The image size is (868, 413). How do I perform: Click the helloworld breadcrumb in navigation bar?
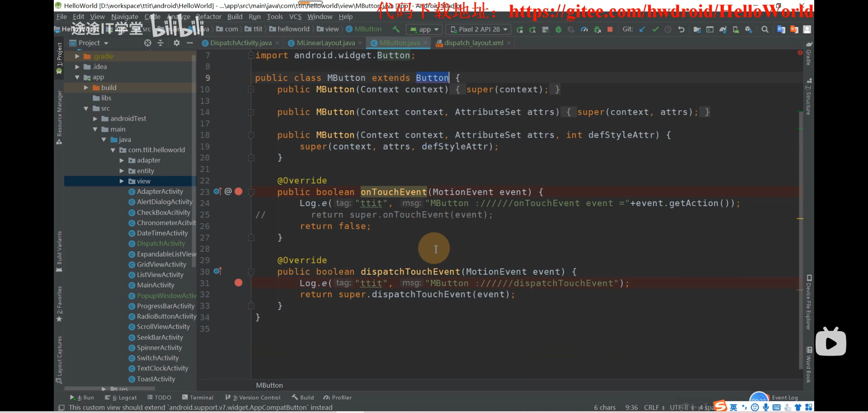tap(289, 29)
